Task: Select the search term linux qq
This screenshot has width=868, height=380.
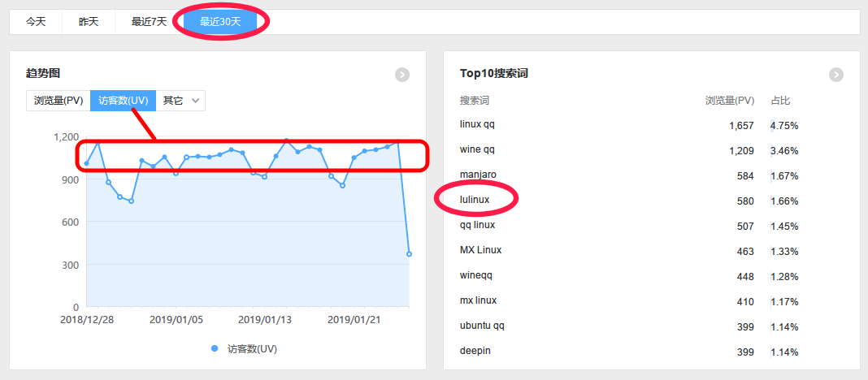Action: tap(477, 124)
